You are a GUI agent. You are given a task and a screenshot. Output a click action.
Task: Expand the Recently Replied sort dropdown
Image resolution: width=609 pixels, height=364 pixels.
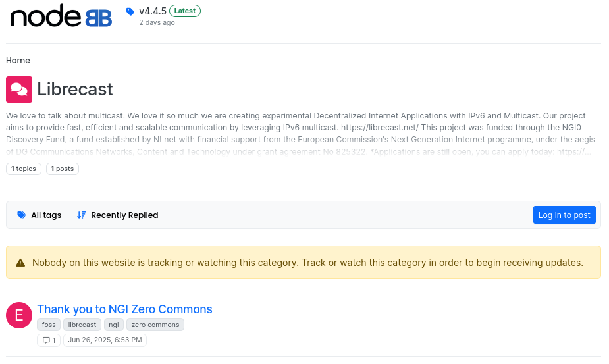point(118,215)
